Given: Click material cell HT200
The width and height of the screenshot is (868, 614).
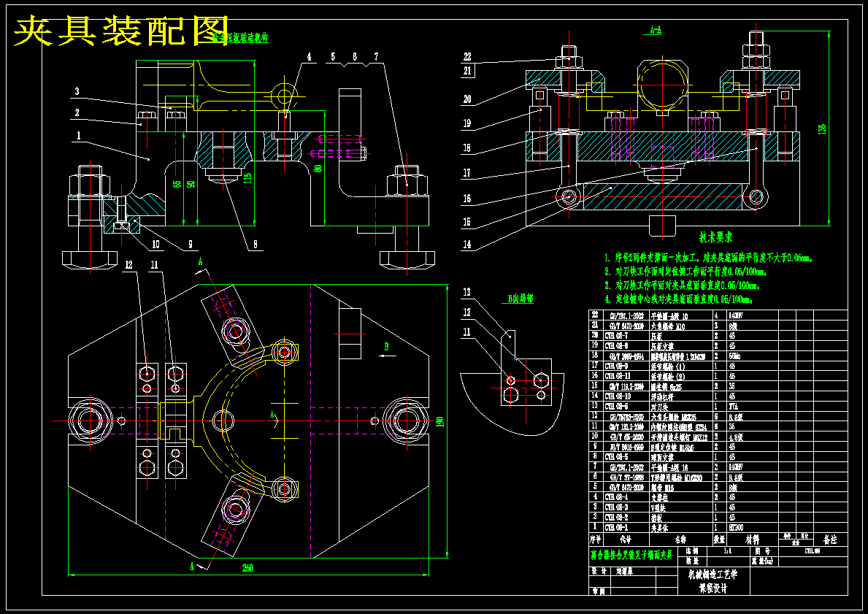Looking at the screenshot, I should [x=737, y=527].
